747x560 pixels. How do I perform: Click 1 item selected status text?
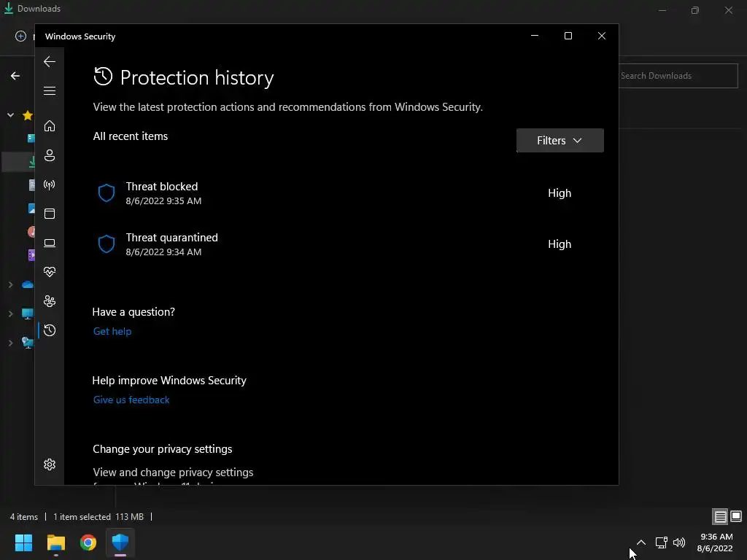82,517
